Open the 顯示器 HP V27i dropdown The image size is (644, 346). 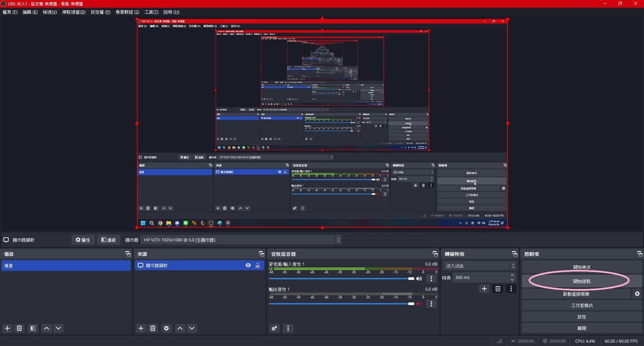click(x=241, y=240)
